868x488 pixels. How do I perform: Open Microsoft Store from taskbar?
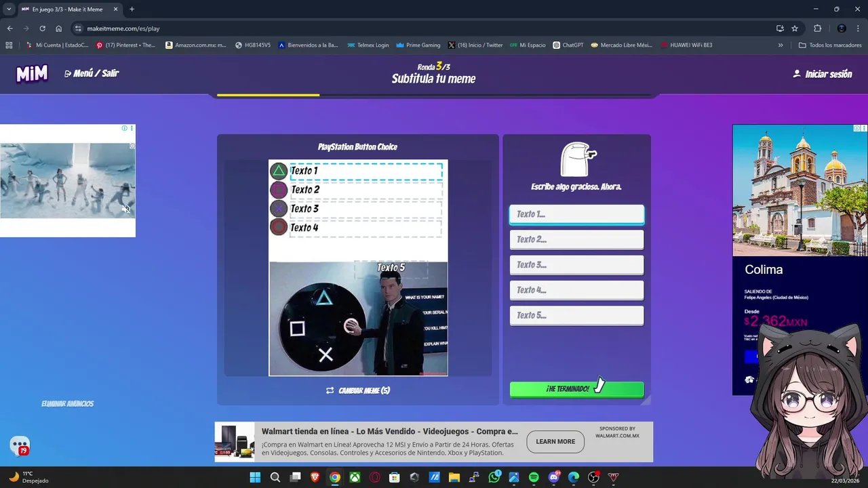click(x=395, y=477)
